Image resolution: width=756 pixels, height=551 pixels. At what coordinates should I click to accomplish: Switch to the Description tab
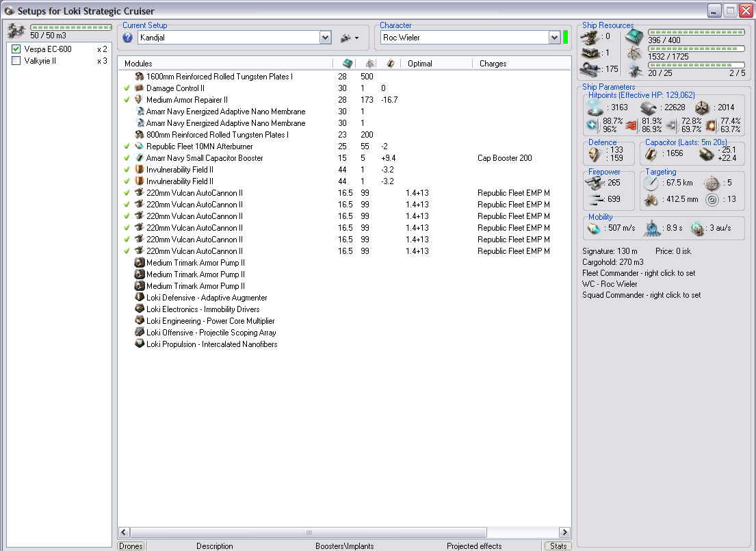215,546
